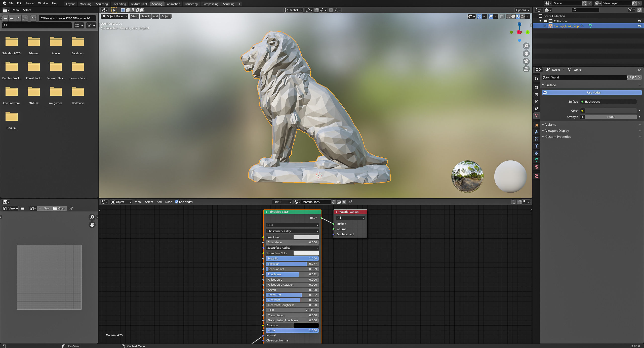Screen dimensions: 644x348
Task: Switch to orthographic view grid icon
Action: pyautogui.click(x=526, y=69)
